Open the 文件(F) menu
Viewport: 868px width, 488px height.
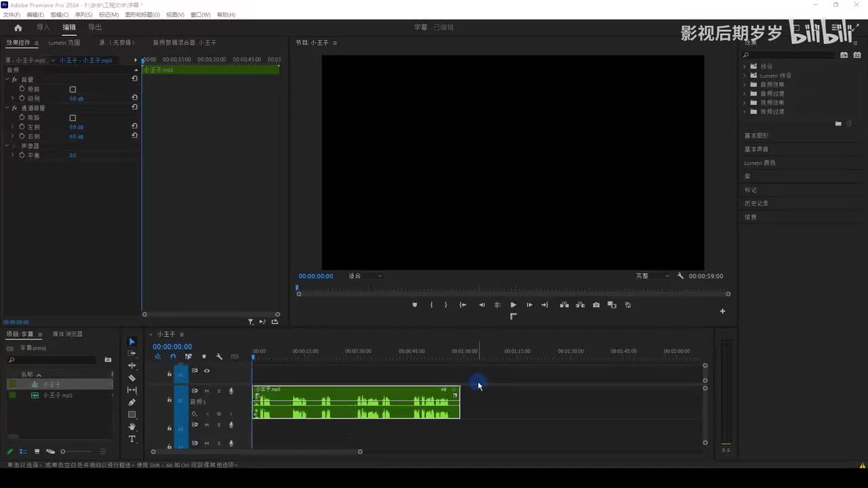tap(12, 15)
